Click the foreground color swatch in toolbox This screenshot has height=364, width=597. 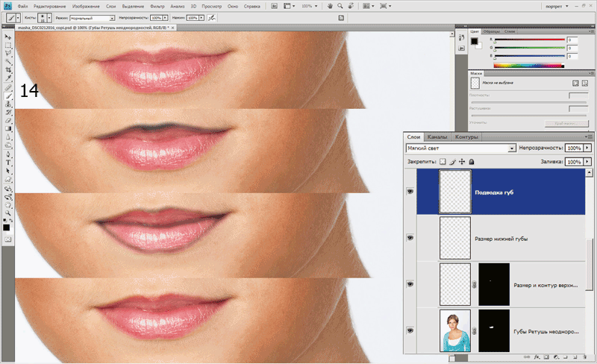pyautogui.click(x=6, y=228)
